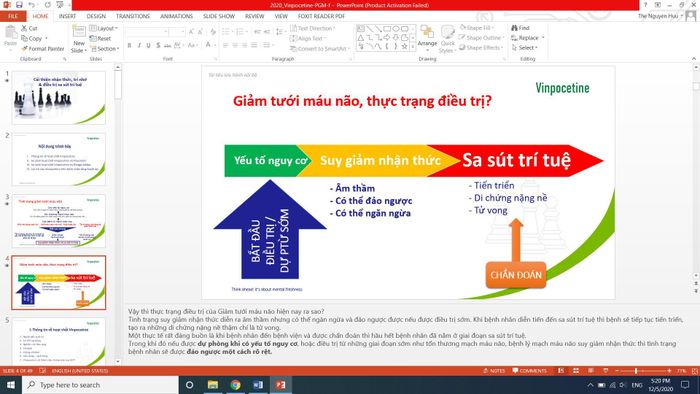Screen dimensions: 700x394
Task: Click the zoom slider handle
Action: tap(636, 371)
